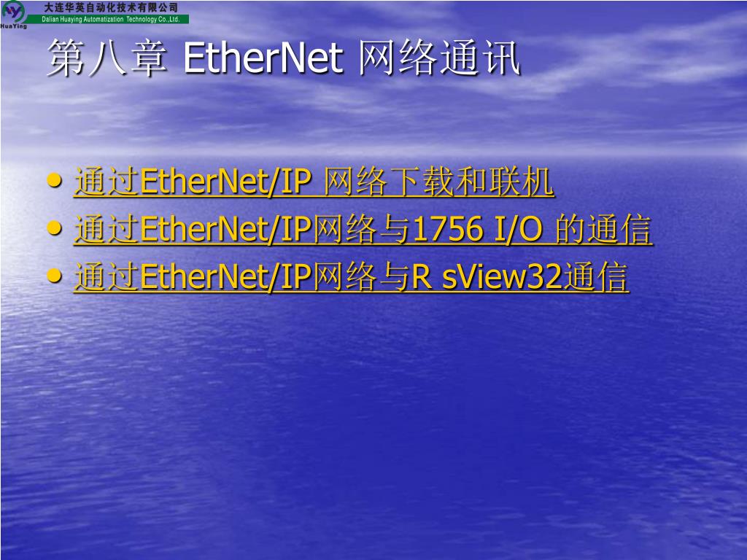Click EtherNet/IP in the first bullet link
This screenshot has height=560, width=747.
[x=226, y=182]
